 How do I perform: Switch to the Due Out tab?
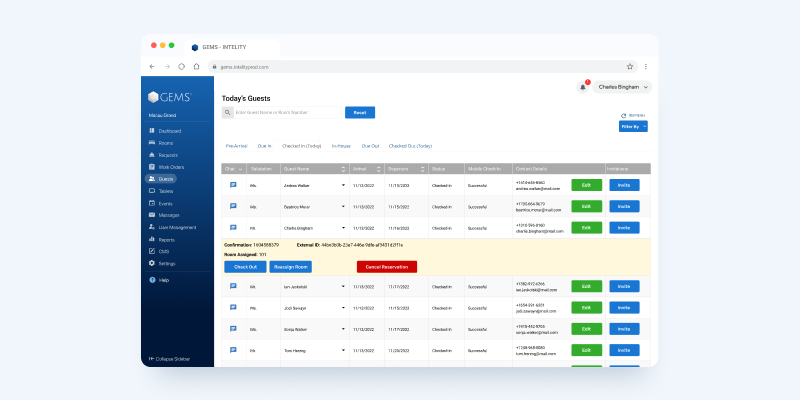tap(370, 146)
